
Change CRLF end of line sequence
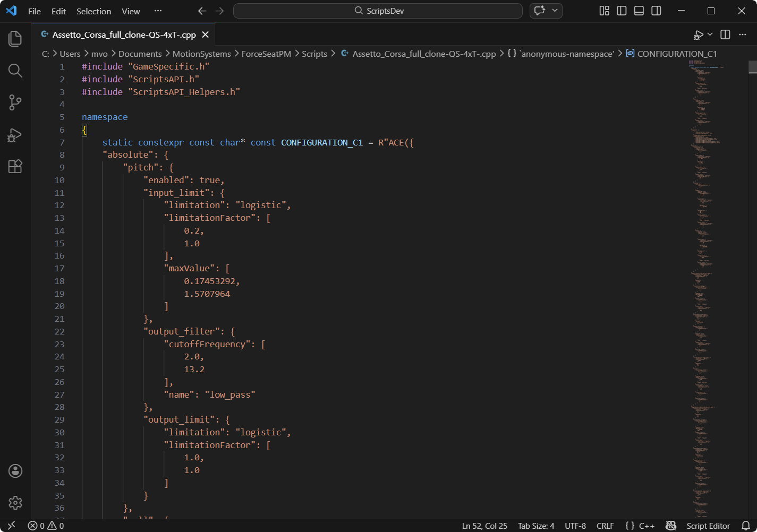click(605, 526)
